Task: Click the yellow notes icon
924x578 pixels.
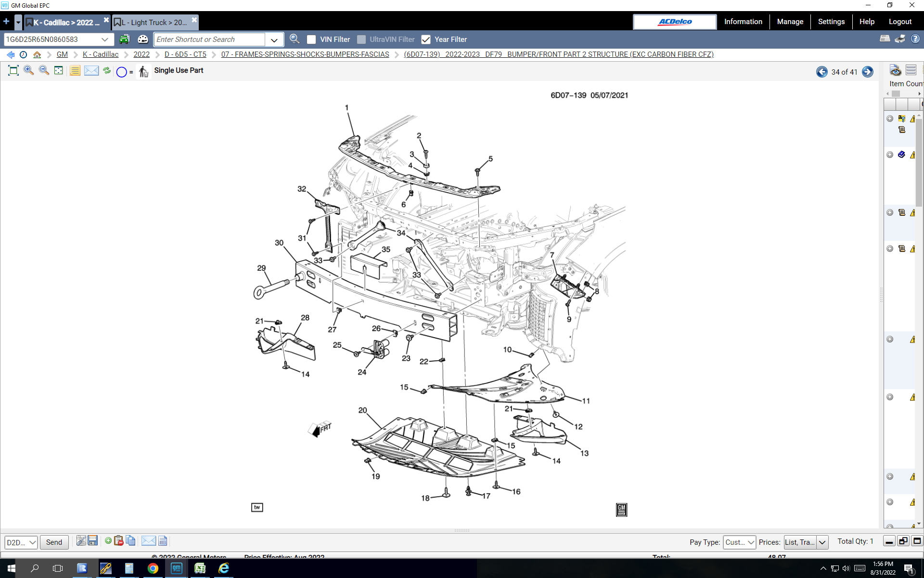Action: (75, 71)
